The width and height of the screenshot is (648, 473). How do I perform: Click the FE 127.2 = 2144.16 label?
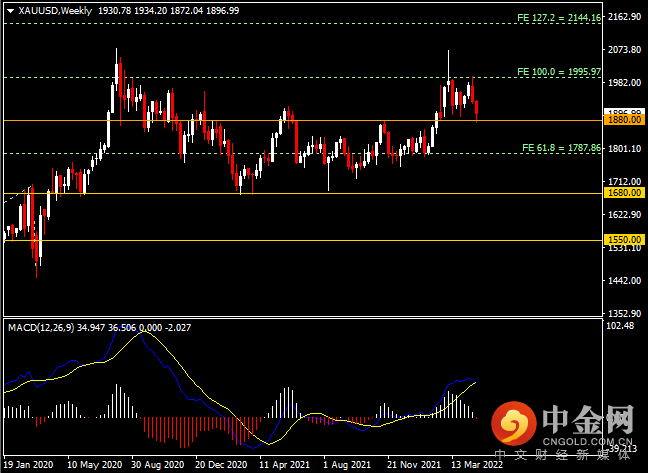(559, 18)
